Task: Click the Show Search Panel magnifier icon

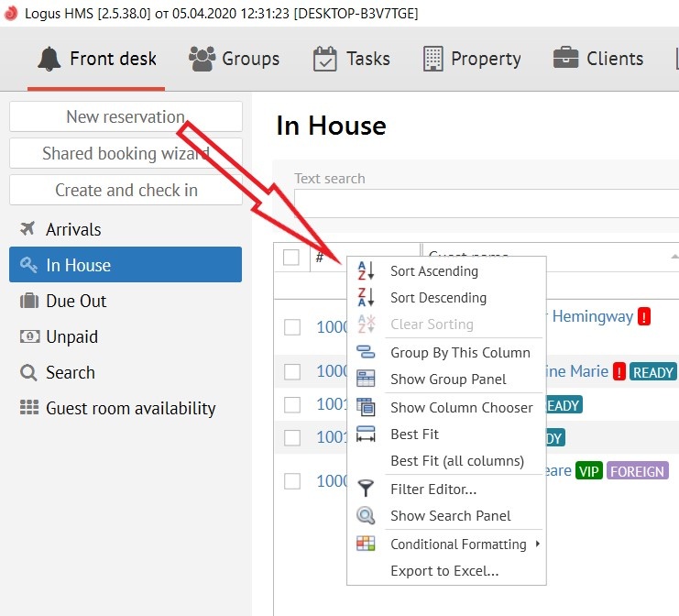Action: [366, 515]
